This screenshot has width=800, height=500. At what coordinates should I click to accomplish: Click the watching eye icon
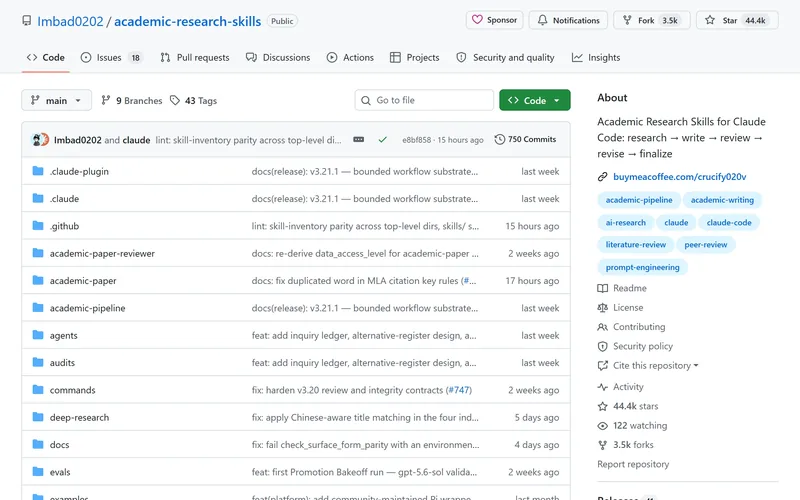603,426
